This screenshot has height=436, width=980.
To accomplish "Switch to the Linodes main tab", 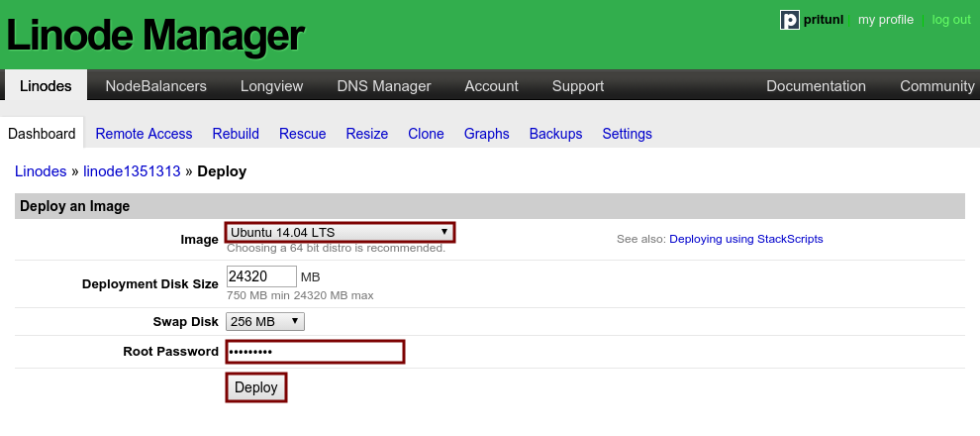I will [x=46, y=85].
